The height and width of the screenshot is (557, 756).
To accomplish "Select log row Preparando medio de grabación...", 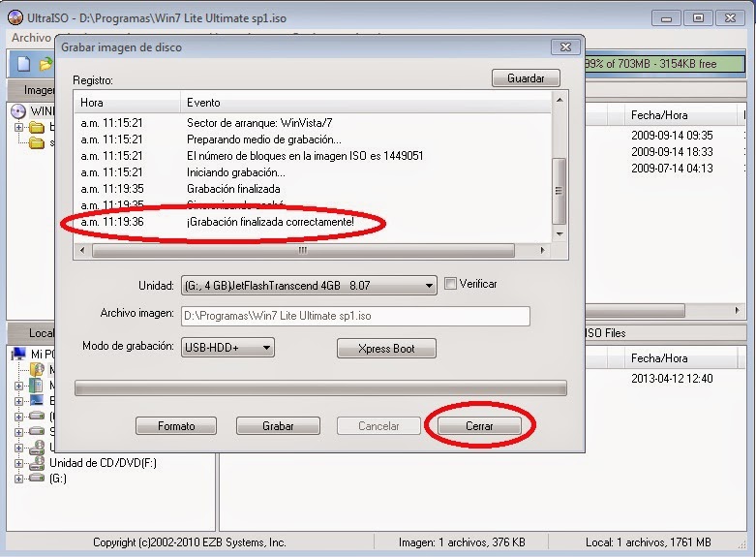I will click(x=313, y=139).
